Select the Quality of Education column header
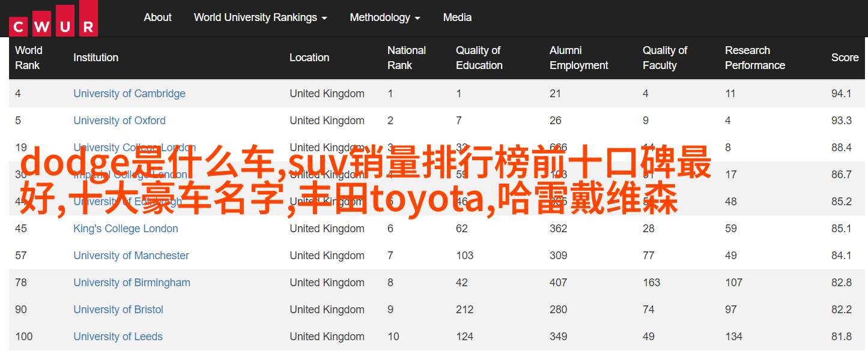 [x=479, y=58]
